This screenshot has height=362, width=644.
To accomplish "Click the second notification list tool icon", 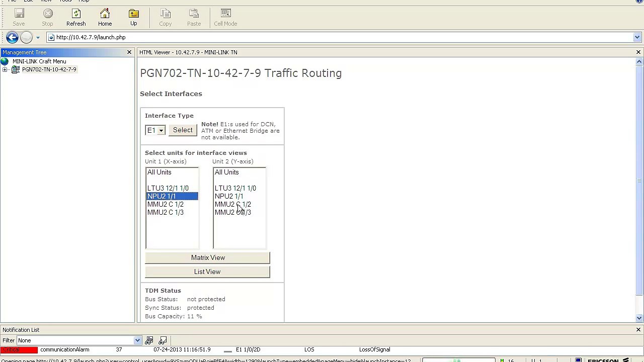I will (163, 340).
